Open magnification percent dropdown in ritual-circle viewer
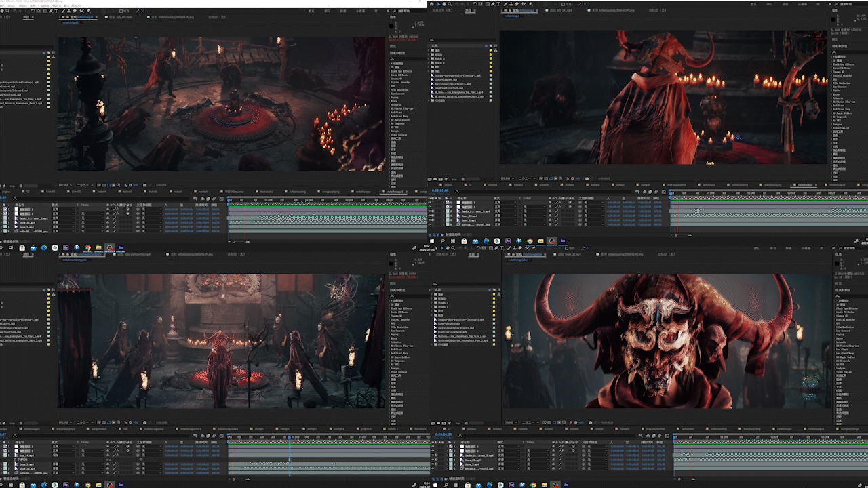 point(65,185)
